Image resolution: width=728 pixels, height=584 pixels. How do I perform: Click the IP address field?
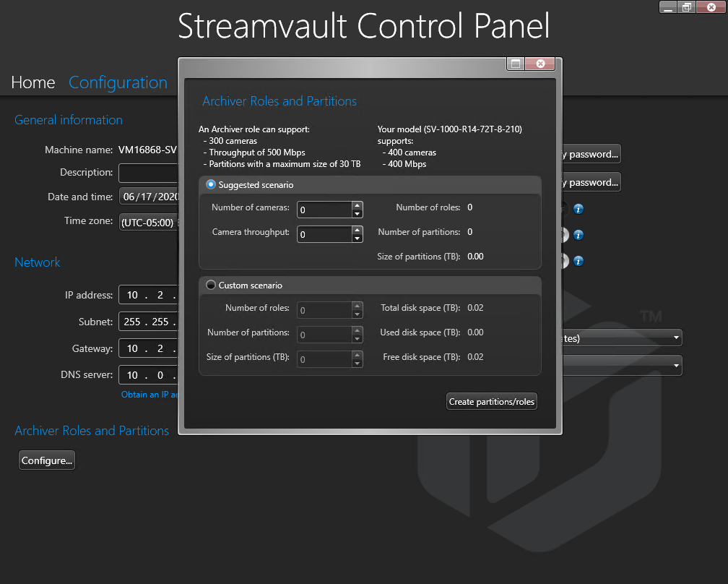click(x=148, y=295)
